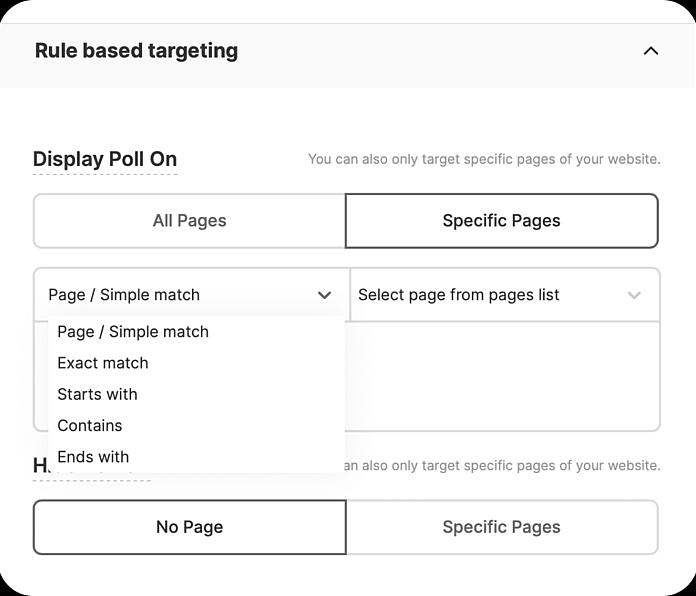
Task: Click the empty pages list area
Action: [502, 376]
